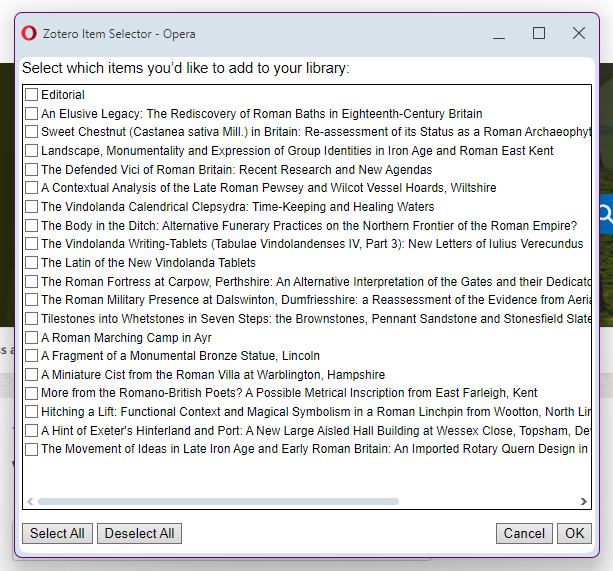Click the 'Editorial' item title text
The image size is (613, 571).
pyautogui.click(x=63, y=95)
